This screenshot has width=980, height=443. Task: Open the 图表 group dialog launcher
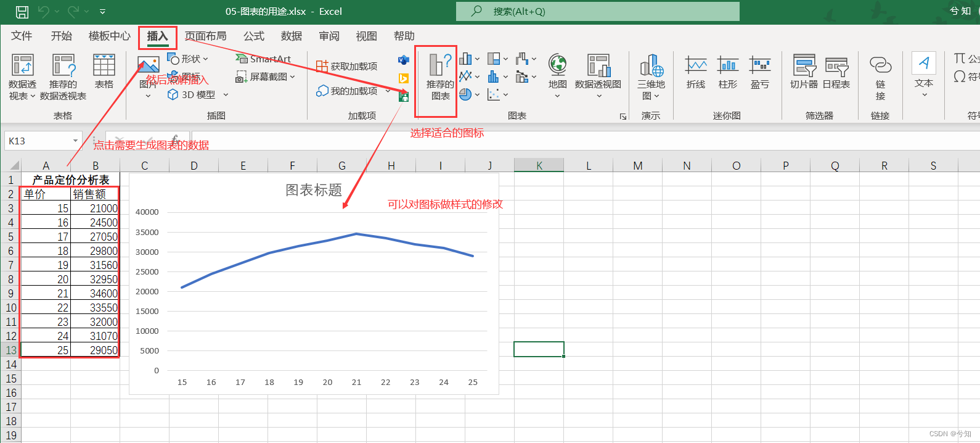click(x=623, y=116)
